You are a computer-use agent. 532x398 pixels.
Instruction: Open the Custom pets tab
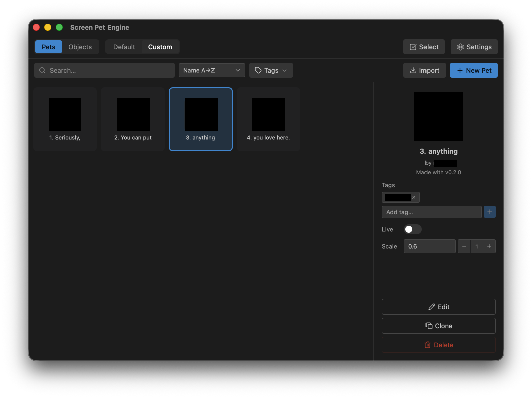click(x=160, y=47)
